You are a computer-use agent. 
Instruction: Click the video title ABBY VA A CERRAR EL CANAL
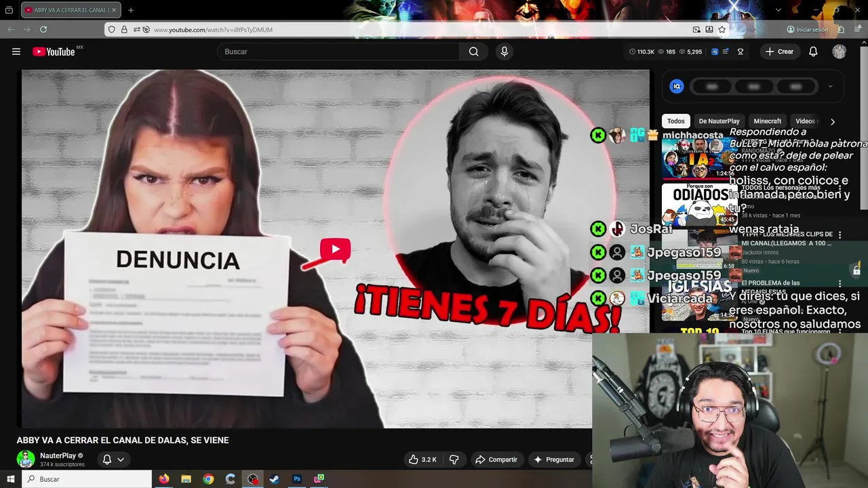click(x=123, y=441)
